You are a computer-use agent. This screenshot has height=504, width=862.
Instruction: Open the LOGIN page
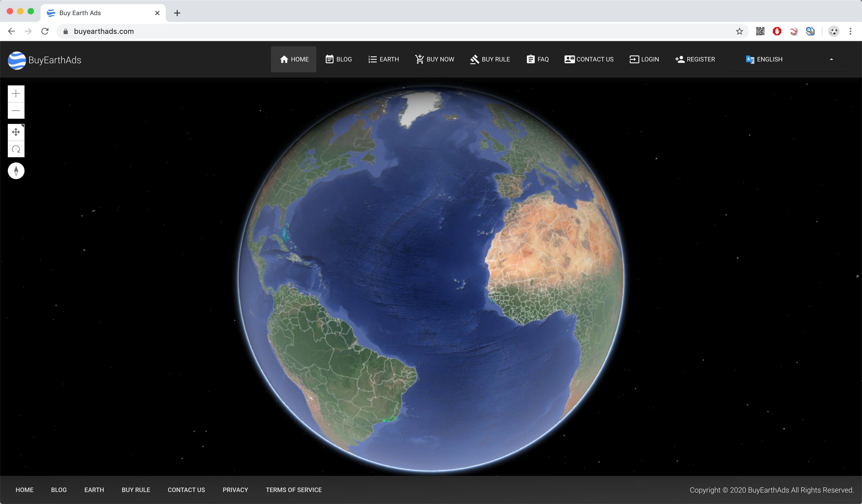(644, 60)
